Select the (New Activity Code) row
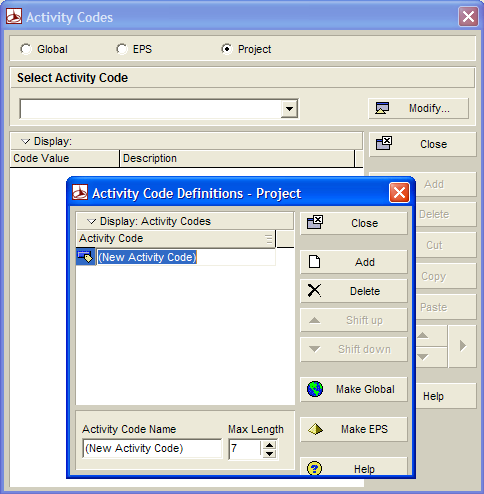Viewport: 484px width, 494px height. point(176,257)
